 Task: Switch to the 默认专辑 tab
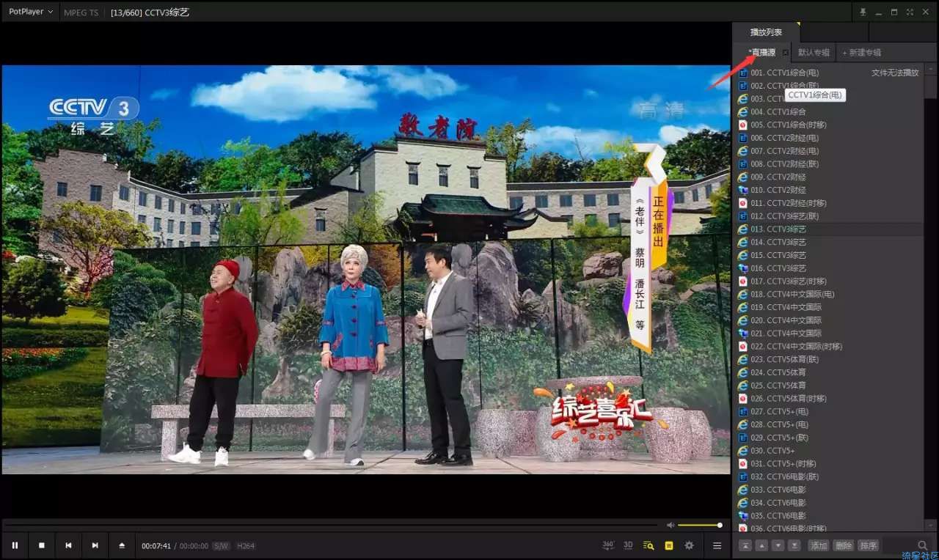tap(814, 52)
